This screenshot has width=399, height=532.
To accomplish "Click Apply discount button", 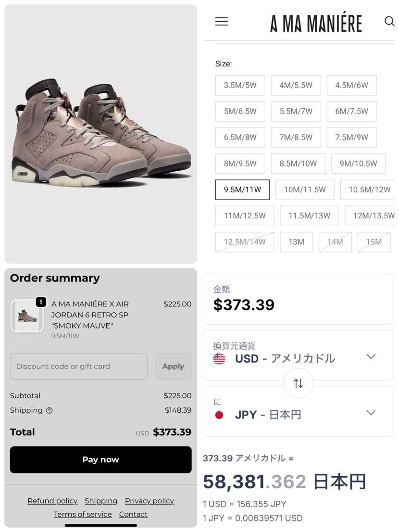I will [x=173, y=366].
